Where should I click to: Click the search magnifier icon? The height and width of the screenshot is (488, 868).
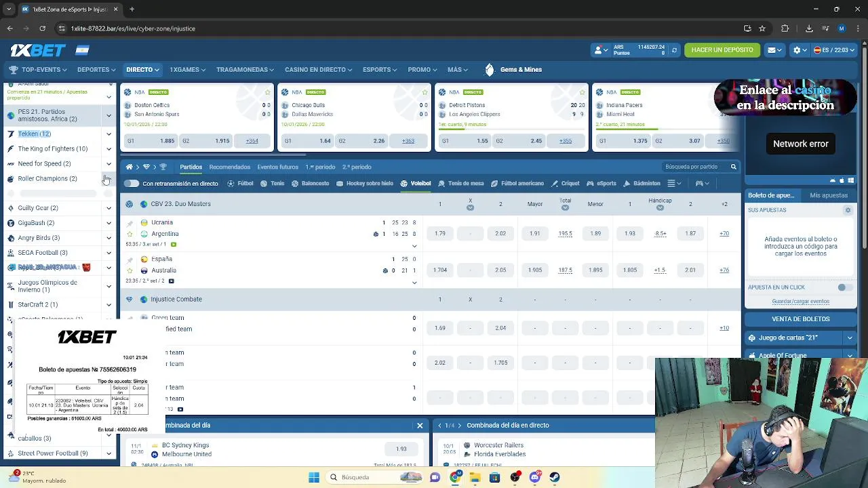(x=733, y=167)
